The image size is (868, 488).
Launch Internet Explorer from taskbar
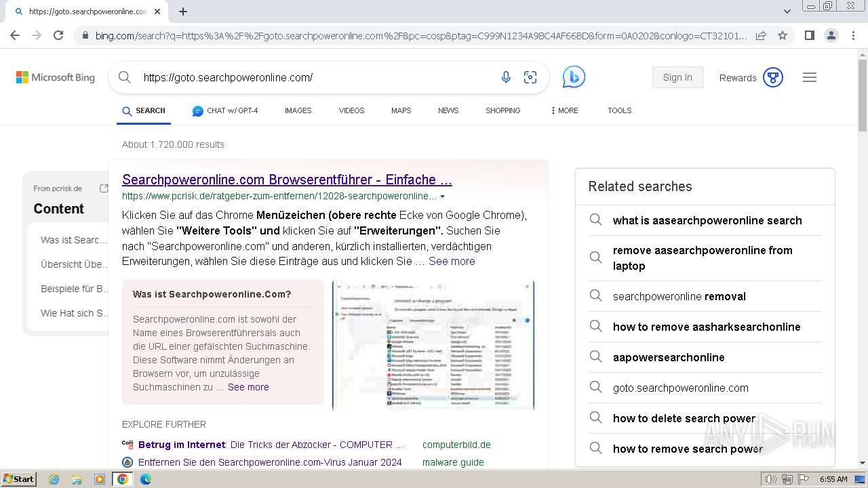click(x=54, y=479)
